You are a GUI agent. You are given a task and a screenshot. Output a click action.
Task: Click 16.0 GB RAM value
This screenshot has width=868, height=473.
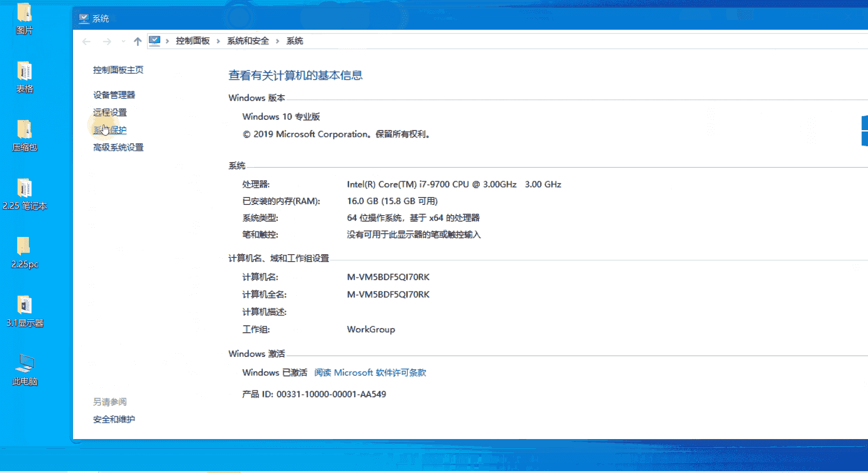coord(392,201)
